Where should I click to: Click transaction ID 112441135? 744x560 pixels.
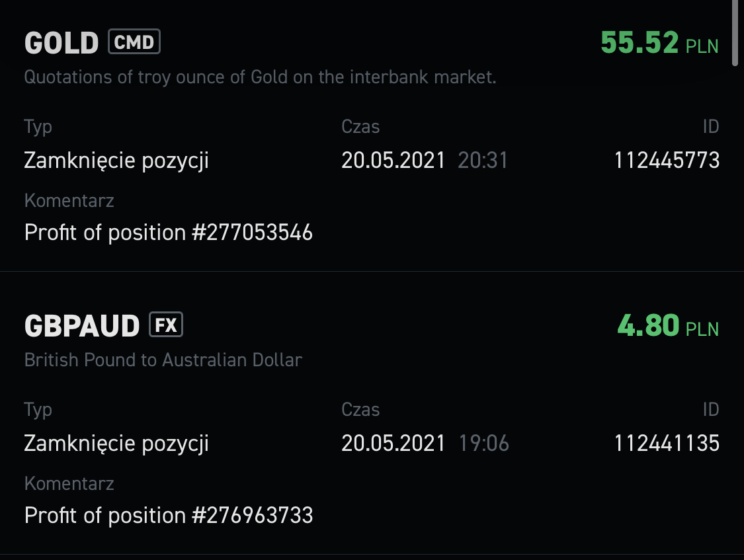pos(667,444)
